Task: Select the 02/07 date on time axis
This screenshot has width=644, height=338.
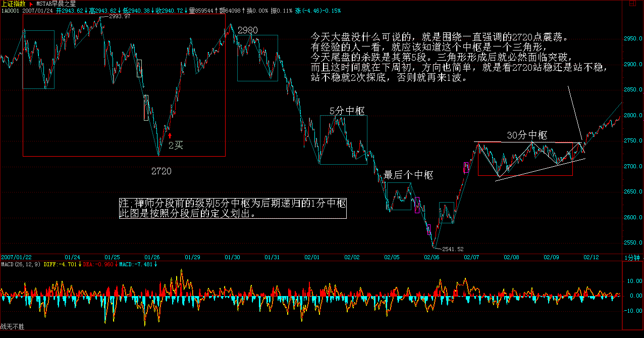Action: (472, 257)
